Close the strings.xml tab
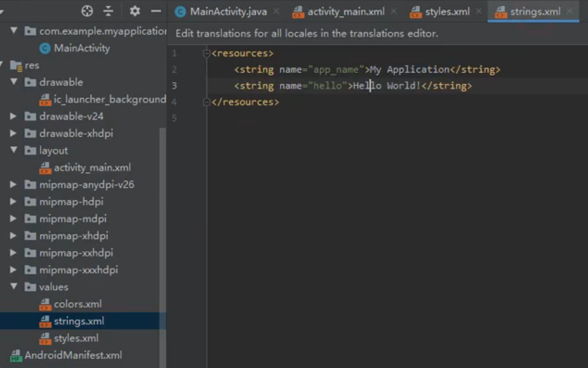Viewport: 588px width, 368px height. tap(570, 12)
